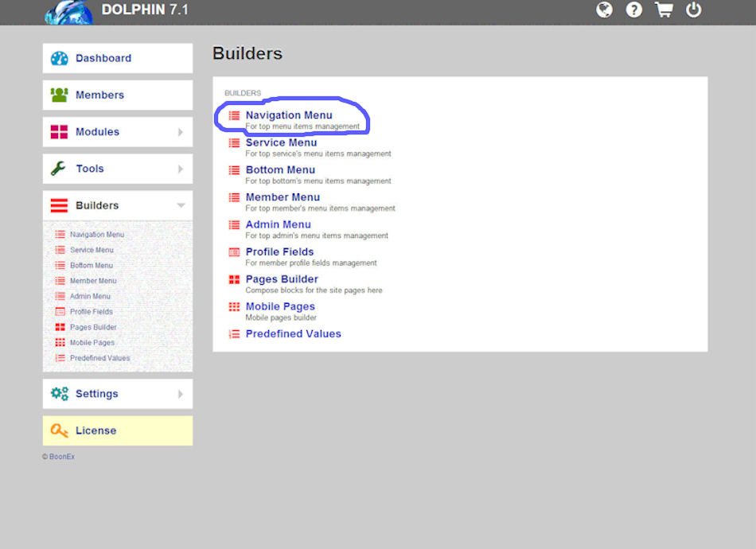Click icon beside Service Menu in main panel
The height and width of the screenshot is (549, 756).
tap(234, 142)
